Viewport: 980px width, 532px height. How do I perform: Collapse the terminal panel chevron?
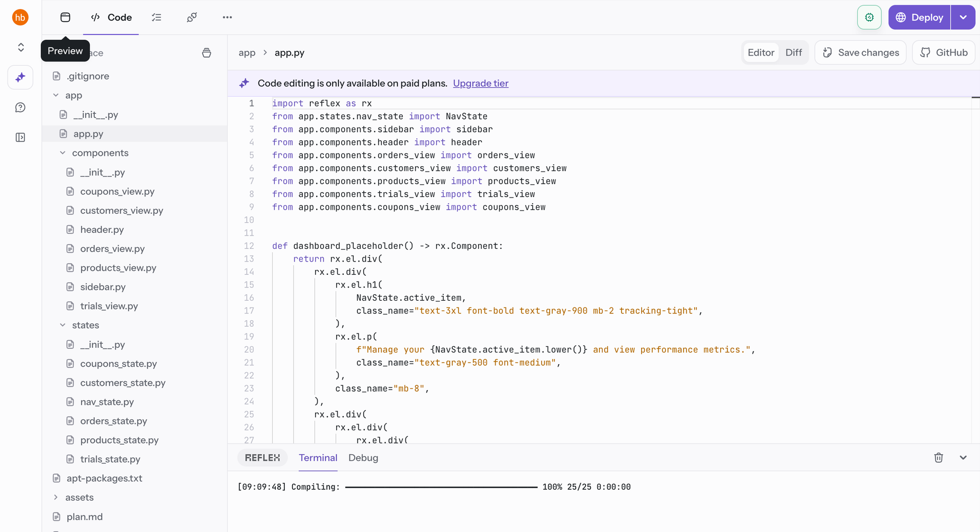963,458
